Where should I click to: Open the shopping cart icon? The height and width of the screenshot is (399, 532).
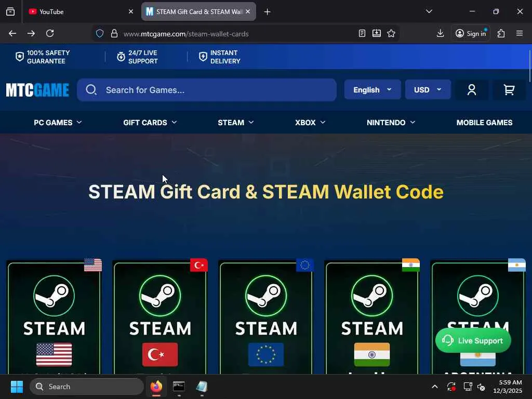click(509, 90)
